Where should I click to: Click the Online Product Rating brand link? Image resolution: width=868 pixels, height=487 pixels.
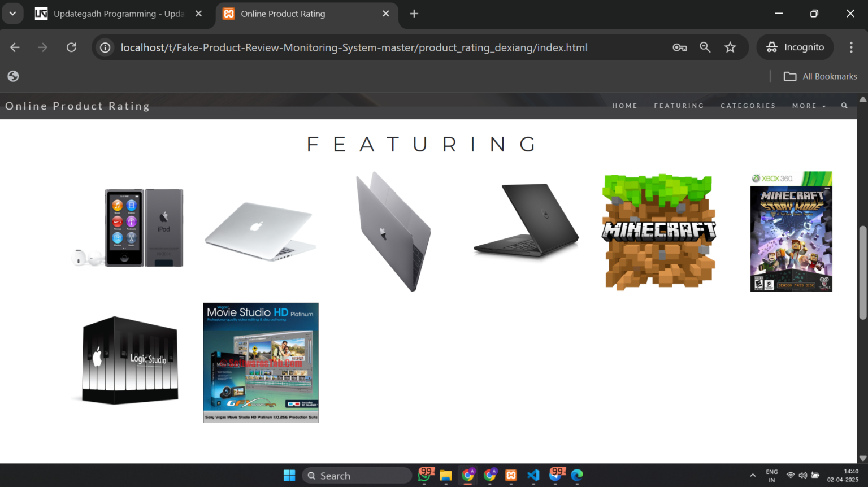(77, 106)
